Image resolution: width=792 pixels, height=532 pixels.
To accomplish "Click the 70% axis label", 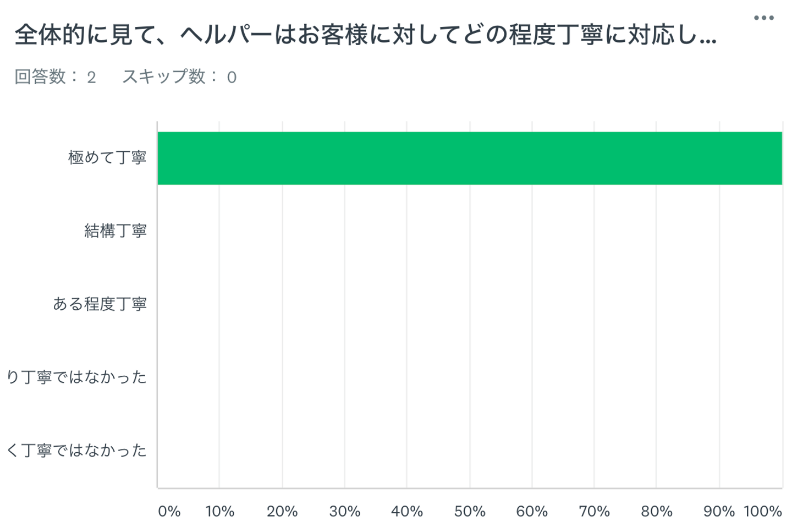I will click(x=594, y=512).
